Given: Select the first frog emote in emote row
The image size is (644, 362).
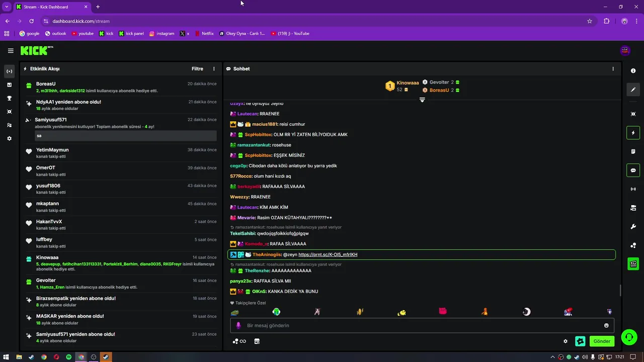Looking at the screenshot, I should click(235, 312).
